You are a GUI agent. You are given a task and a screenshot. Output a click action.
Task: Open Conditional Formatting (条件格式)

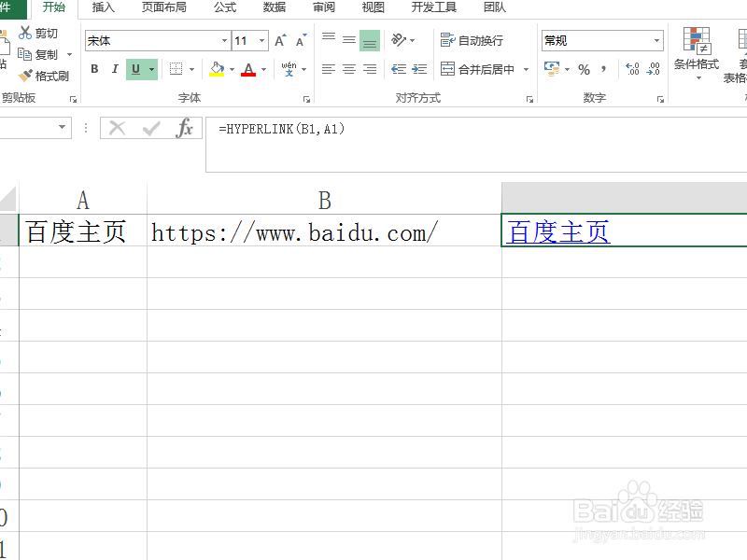click(696, 53)
